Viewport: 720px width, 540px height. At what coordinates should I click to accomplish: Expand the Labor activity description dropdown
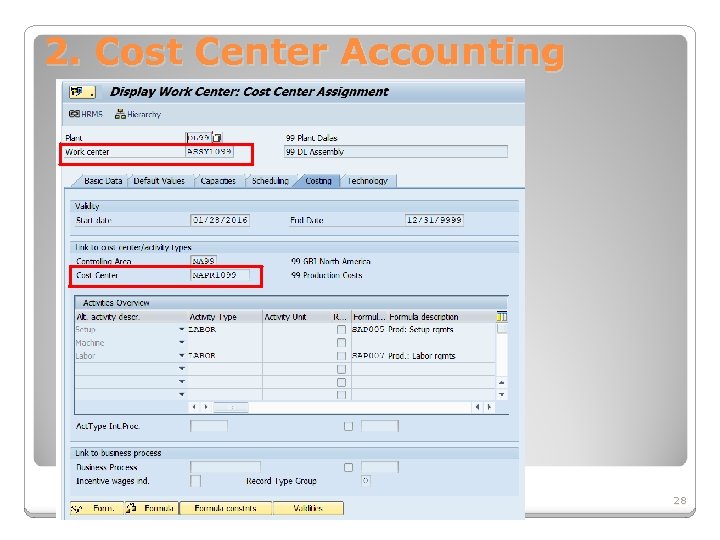182,356
